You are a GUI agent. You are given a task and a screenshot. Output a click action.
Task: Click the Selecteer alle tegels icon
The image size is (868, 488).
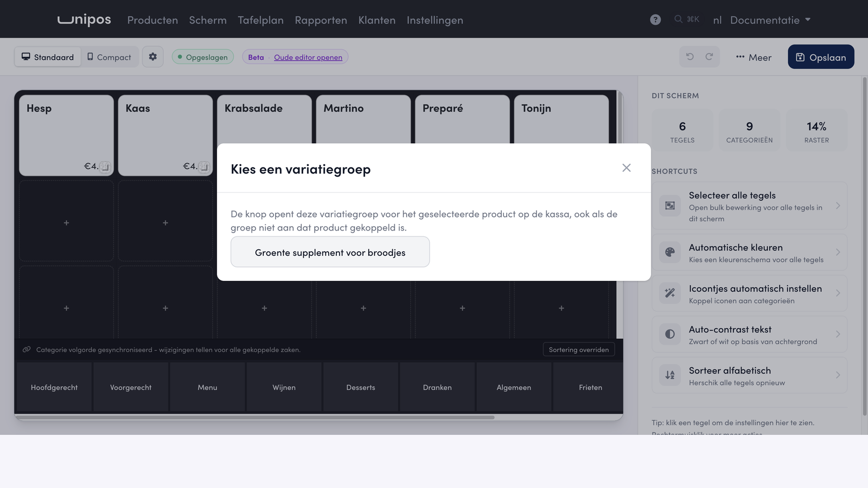(670, 206)
